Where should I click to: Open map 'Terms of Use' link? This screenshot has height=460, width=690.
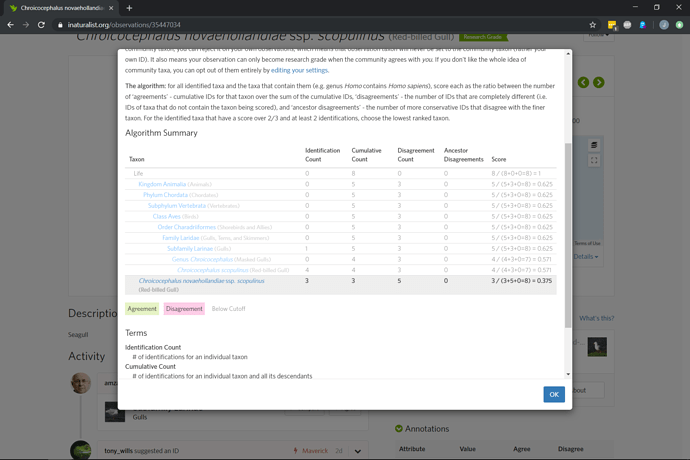tap(587, 243)
